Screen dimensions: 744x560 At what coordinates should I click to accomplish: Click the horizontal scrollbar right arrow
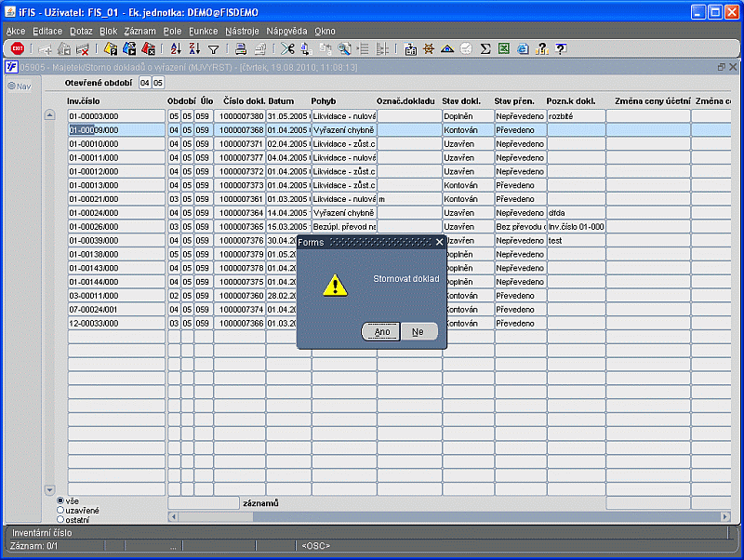[x=725, y=517]
